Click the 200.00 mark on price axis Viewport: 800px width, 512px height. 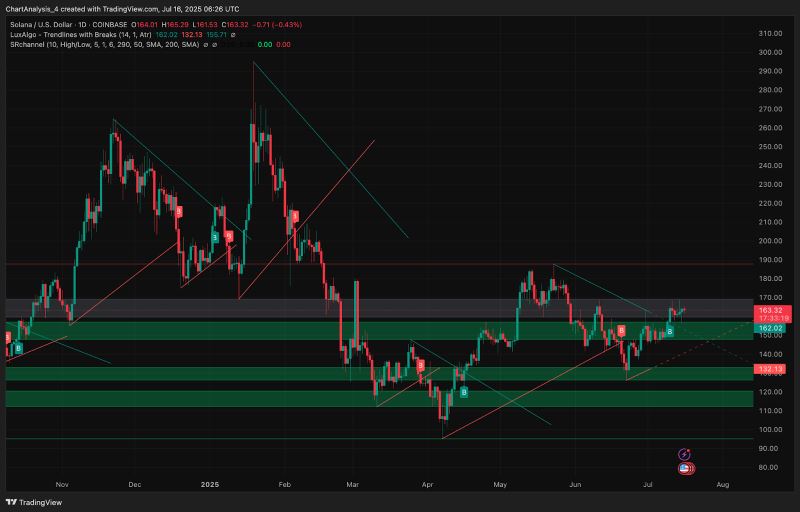click(x=769, y=241)
